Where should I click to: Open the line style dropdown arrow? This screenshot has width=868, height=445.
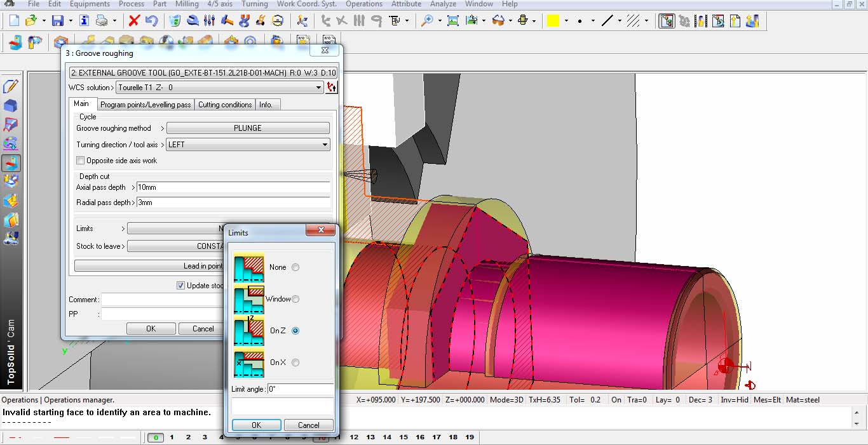click(619, 21)
